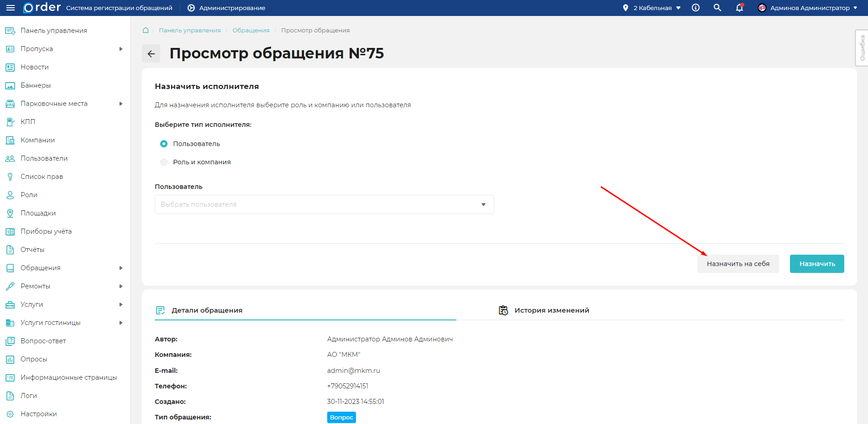Click the home icon in breadcrumbs

(146, 30)
